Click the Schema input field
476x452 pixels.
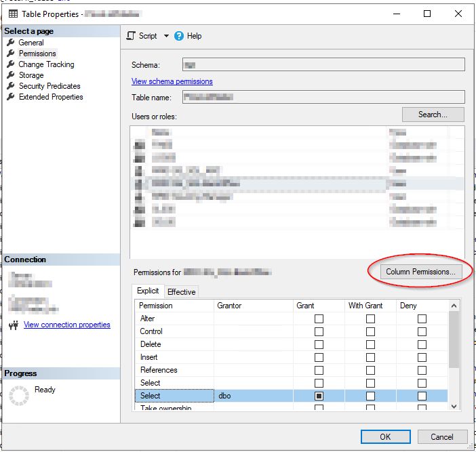point(323,64)
